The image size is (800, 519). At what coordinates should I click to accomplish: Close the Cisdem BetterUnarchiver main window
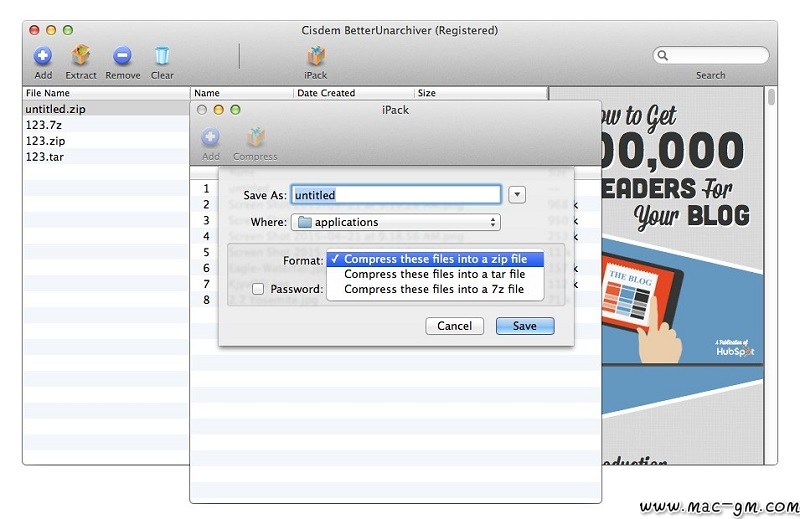pyautogui.click(x=34, y=30)
